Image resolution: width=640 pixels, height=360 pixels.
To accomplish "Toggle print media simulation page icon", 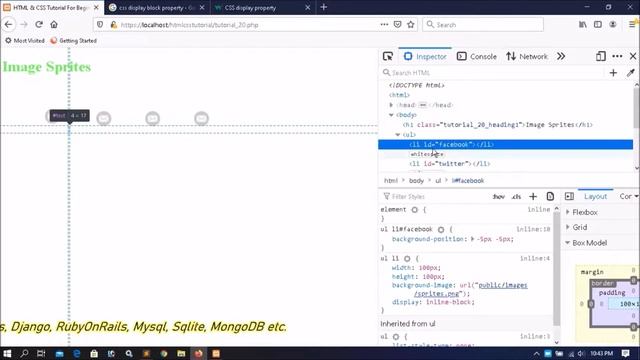I will [x=550, y=196].
